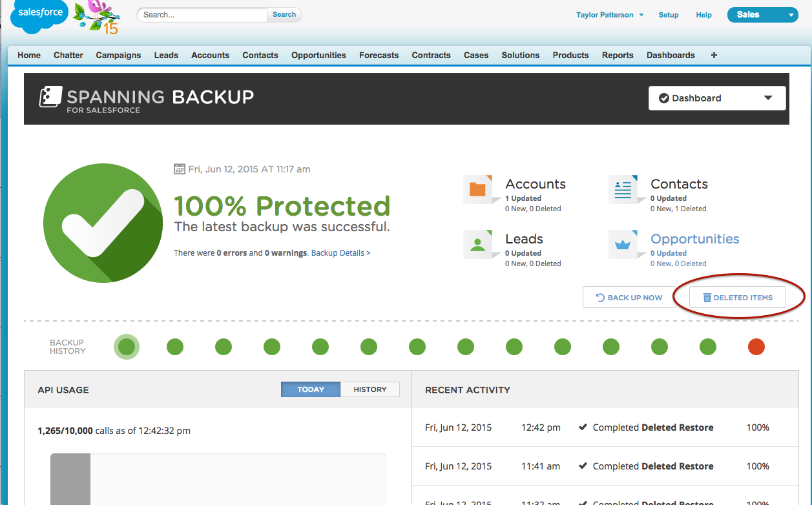Click the Contacts card icon
The image size is (812, 505).
[x=623, y=189]
